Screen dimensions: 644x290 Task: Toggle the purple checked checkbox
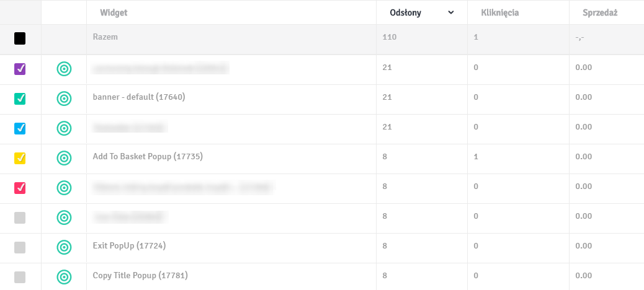(20, 69)
